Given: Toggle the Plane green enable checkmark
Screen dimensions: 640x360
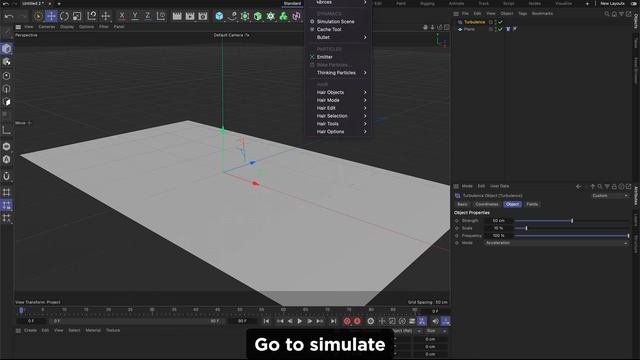Looking at the screenshot, I should pyautogui.click(x=500, y=29).
